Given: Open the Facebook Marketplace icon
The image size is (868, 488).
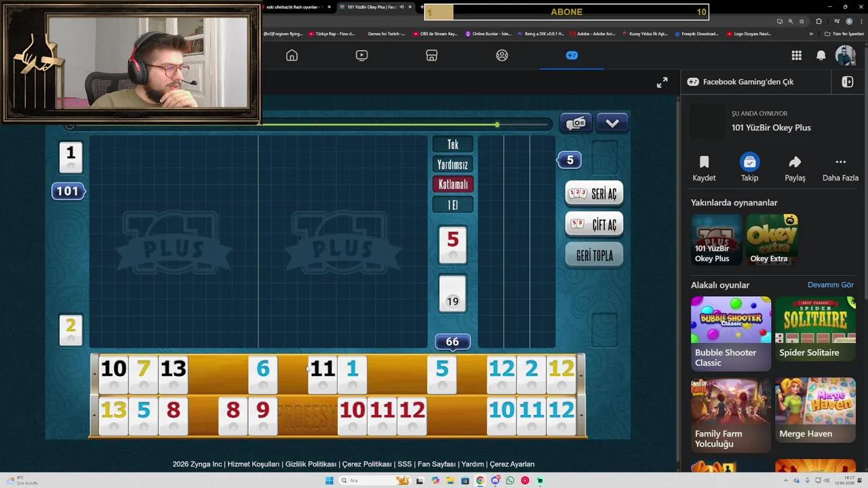Looking at the screenshot, I should [431, 56].
